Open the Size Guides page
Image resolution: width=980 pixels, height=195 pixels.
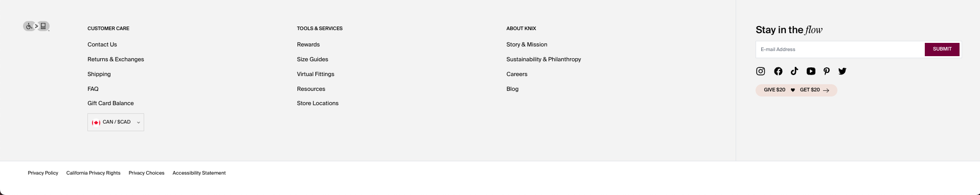(x=312, y=60)
